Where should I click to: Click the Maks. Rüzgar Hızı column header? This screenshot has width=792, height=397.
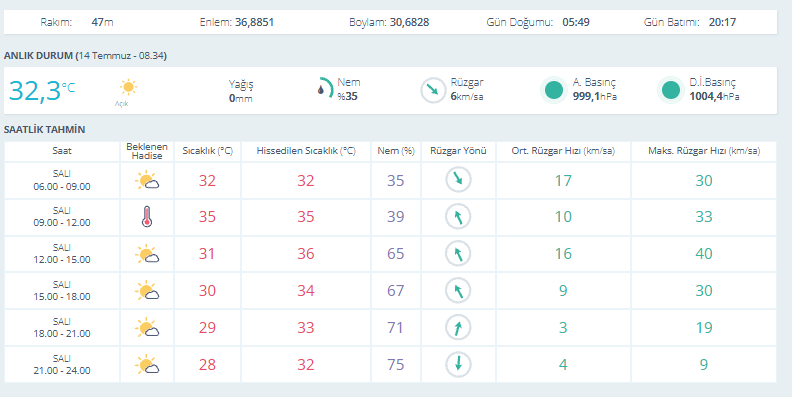704,151
